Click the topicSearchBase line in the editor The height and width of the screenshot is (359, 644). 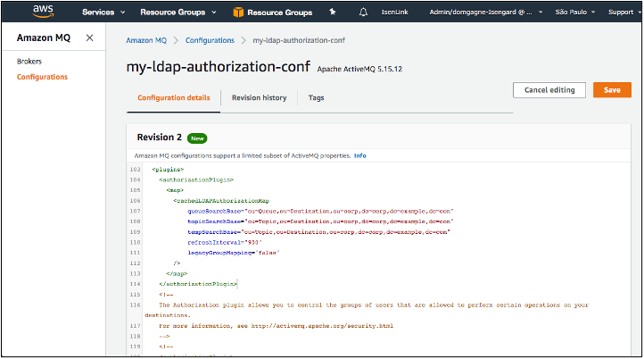coord(320,221)
